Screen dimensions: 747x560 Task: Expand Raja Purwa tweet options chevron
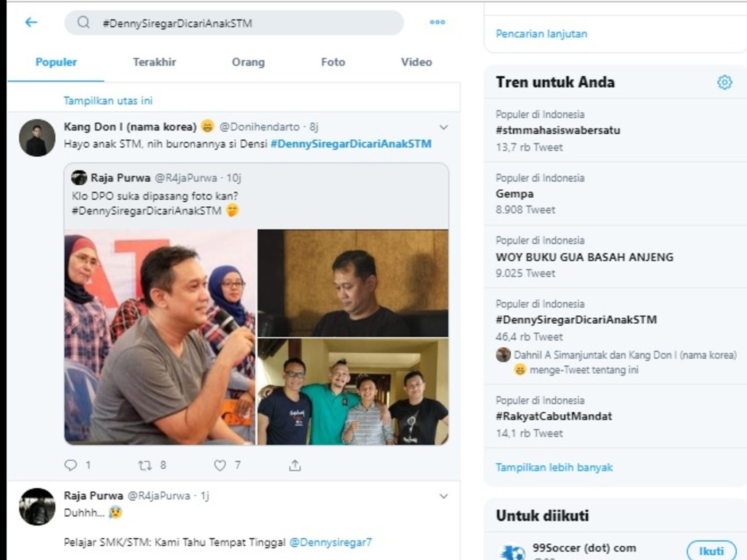(443, 496)
